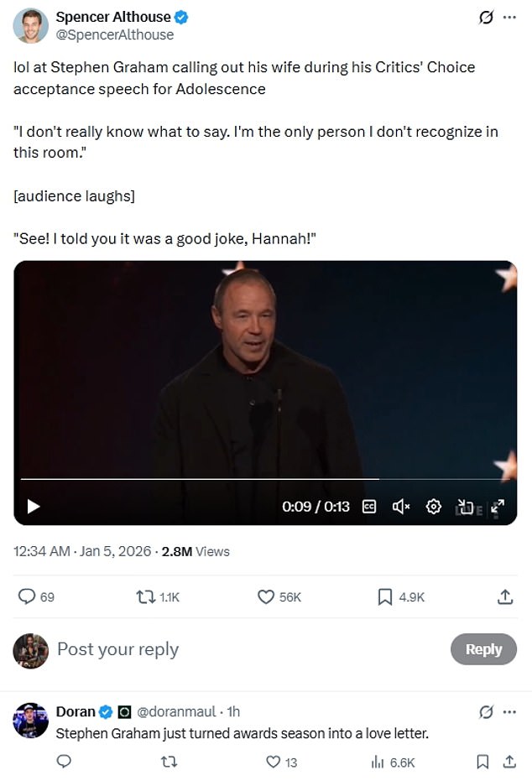Repost the tweet with 1.1K reposts
The height and width of the screenshot is (781, 532).
point(145,596)
